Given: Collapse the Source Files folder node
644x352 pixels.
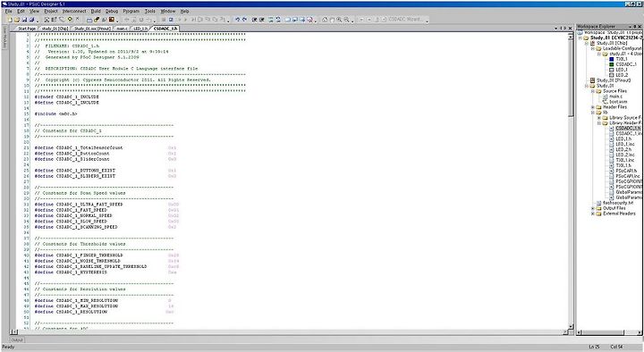Looking at the screenshot, I should click(593, 91).
